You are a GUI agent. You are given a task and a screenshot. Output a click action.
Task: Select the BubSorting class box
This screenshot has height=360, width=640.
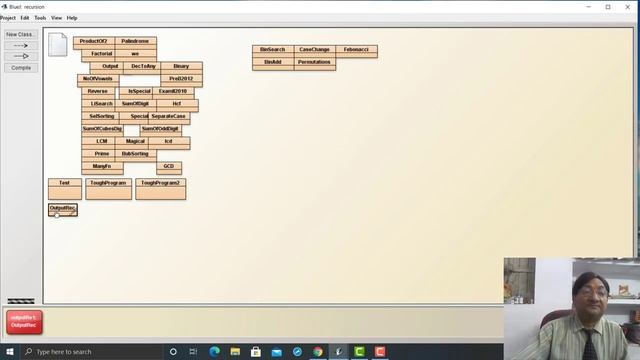[x=136, y=156]
